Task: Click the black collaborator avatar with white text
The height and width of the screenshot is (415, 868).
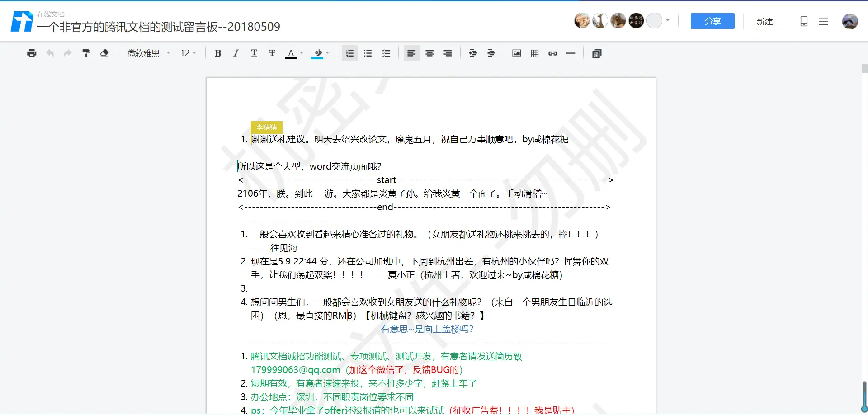Action: [x=636, y=21]
